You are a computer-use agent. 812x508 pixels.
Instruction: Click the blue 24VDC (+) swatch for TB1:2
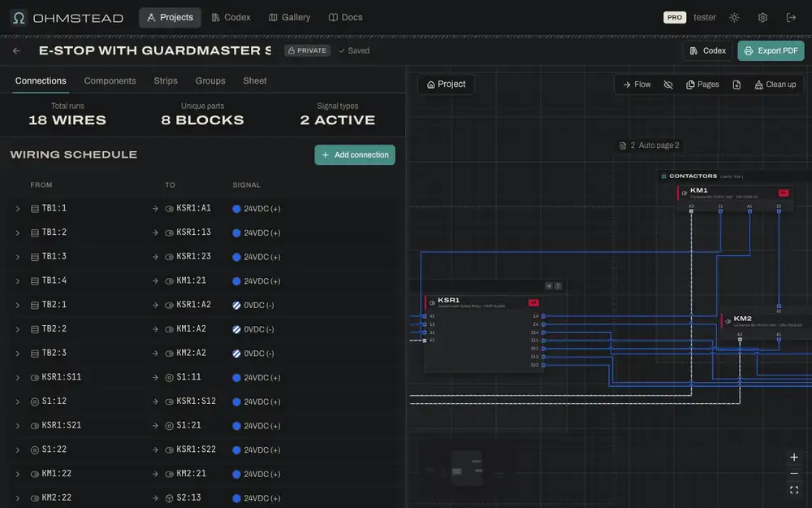236,233
